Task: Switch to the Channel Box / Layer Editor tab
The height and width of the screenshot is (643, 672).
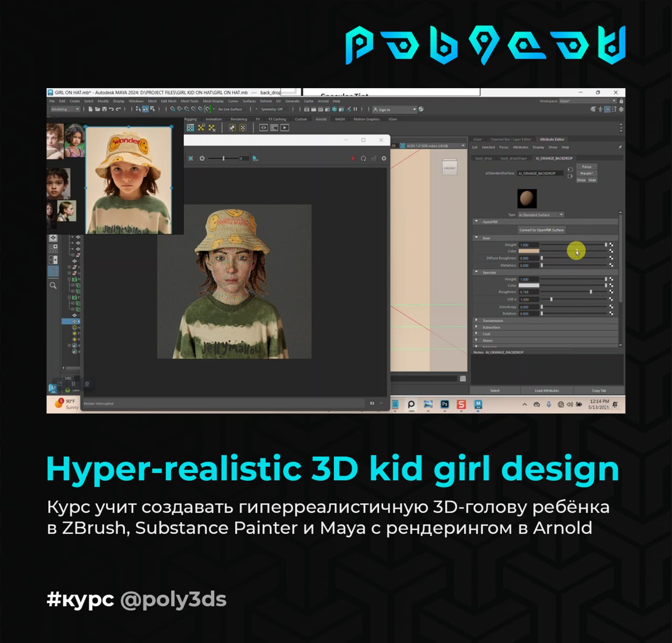Action: pyautogui.click(x=511, y=140)
